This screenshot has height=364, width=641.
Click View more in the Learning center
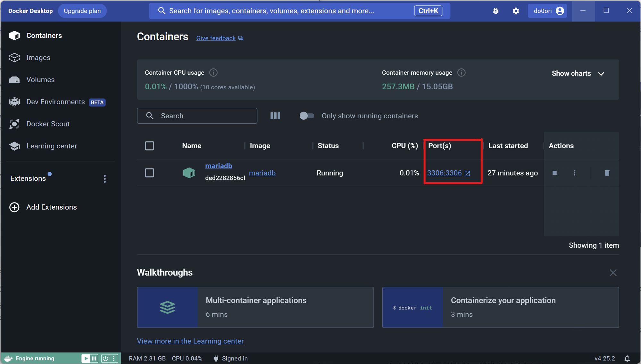[190, 341]
